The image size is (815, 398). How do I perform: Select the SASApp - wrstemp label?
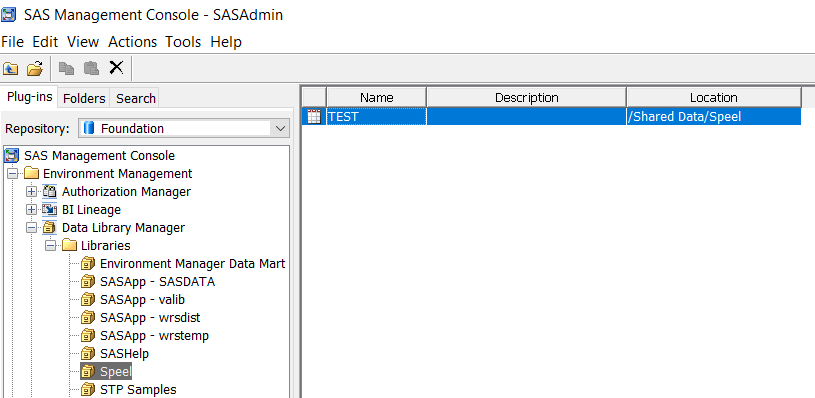coord(154,336)
